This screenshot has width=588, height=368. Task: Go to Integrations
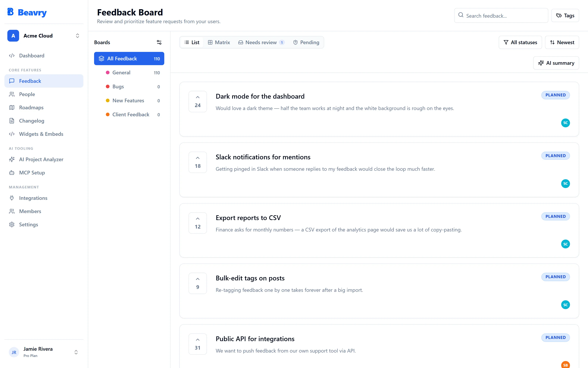pos(44,198)
